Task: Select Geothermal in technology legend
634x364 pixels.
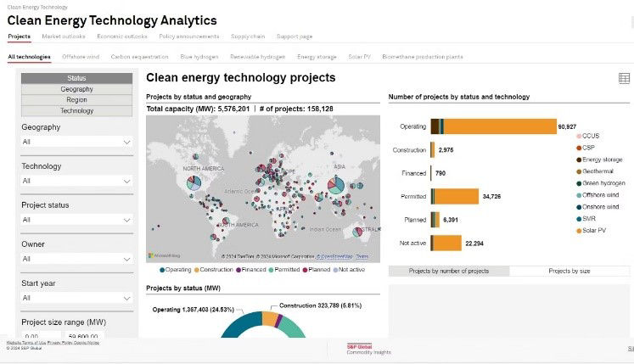Action: click(594, 171)
